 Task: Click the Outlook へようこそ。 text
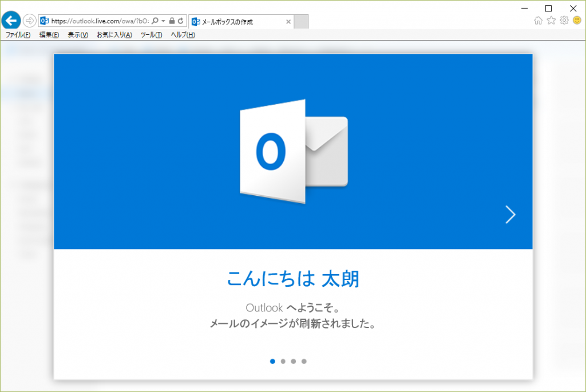click(292, 308)
